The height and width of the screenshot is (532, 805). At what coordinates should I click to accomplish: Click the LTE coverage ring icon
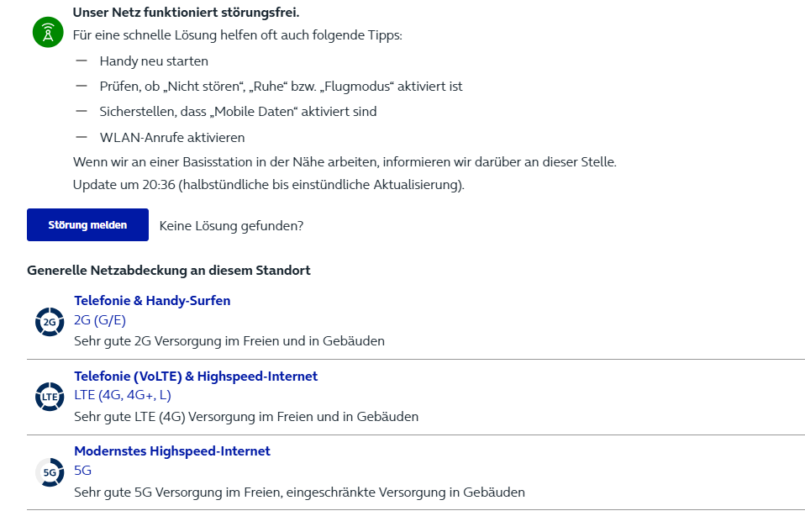pyautogui.click(x=50, y=397)
